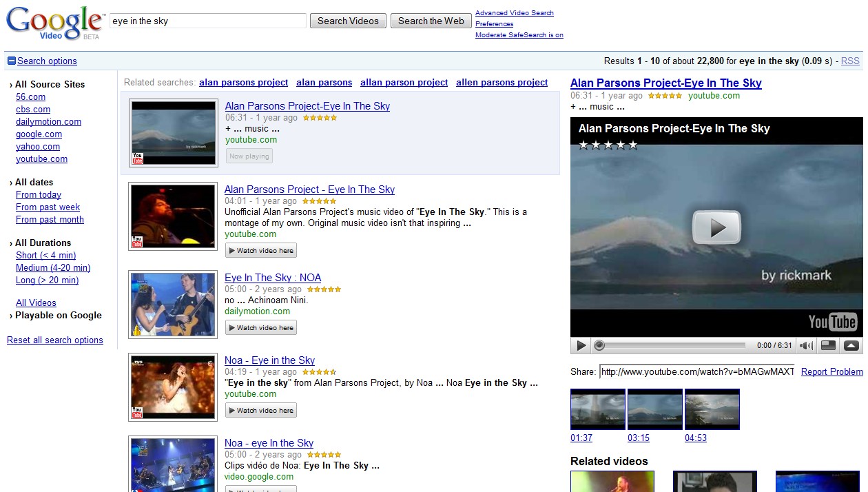
Task: Jump to the 01:37 preview thumbnail
Action: coord(598,409)
